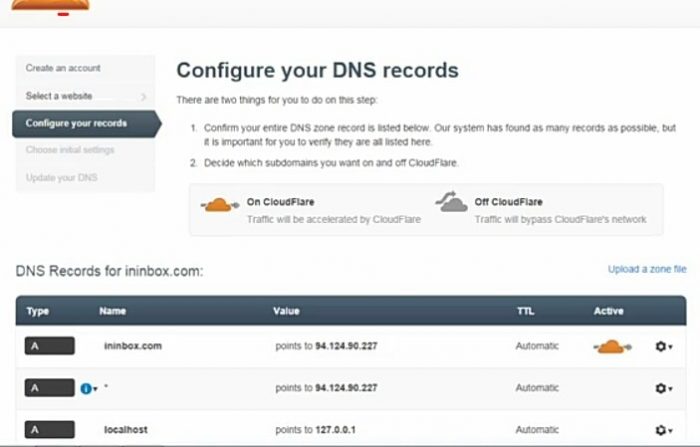This screenshot has width=700, height=447.
Task: Click the wildcard * record name
Action: [106, 387]
